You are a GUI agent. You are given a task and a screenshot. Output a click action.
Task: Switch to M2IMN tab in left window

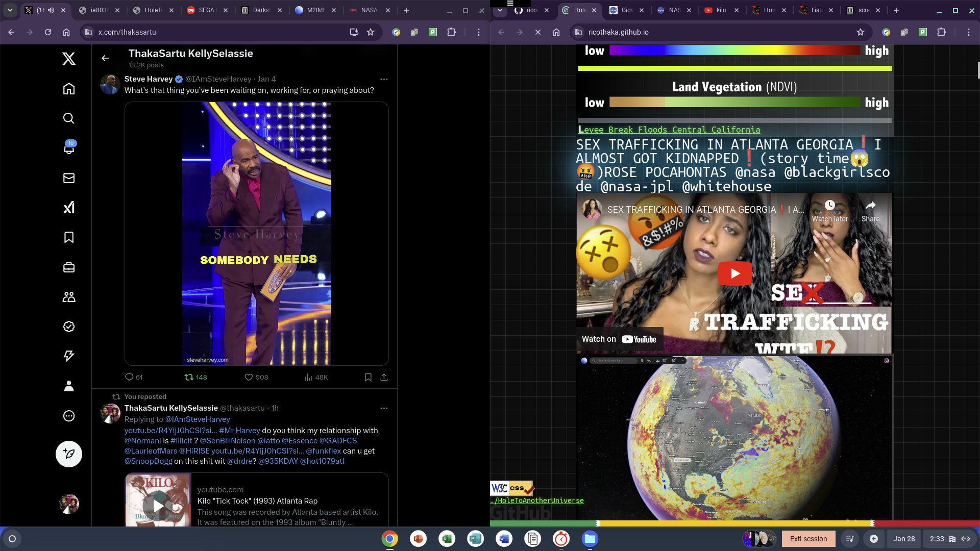(315, 10)
